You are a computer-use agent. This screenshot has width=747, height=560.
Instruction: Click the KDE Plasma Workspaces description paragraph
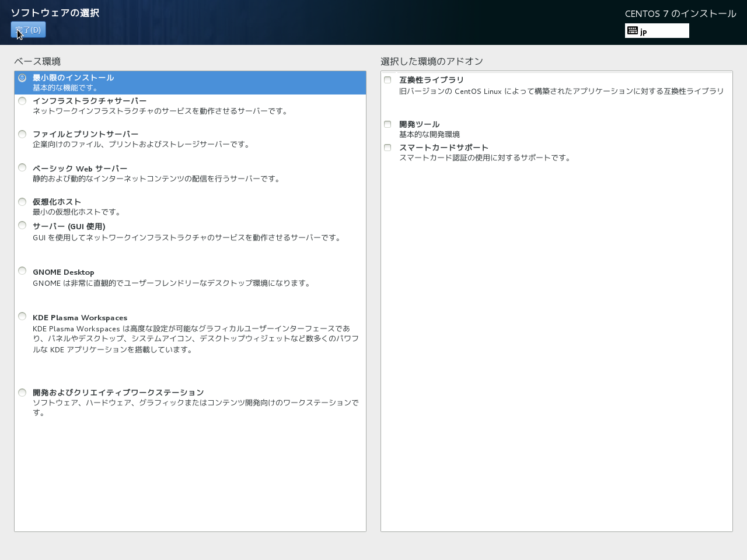coord(196,339)
